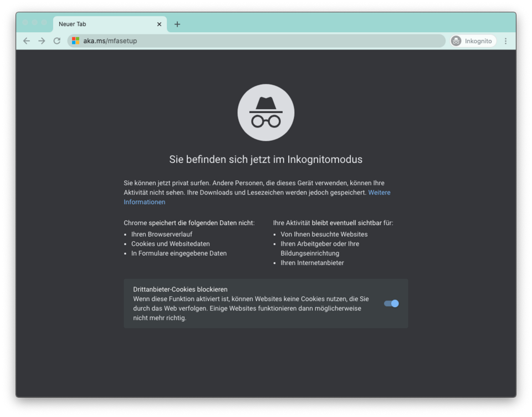Close the Neuer Tab tab
The image size is (532, 417).
(x=159, y=24)
